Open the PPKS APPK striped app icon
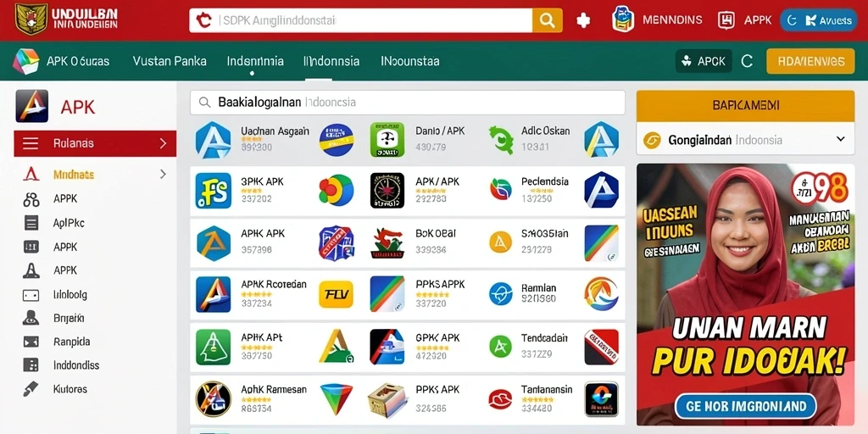This screenshot has height=434, width=868. click(387, 294)
